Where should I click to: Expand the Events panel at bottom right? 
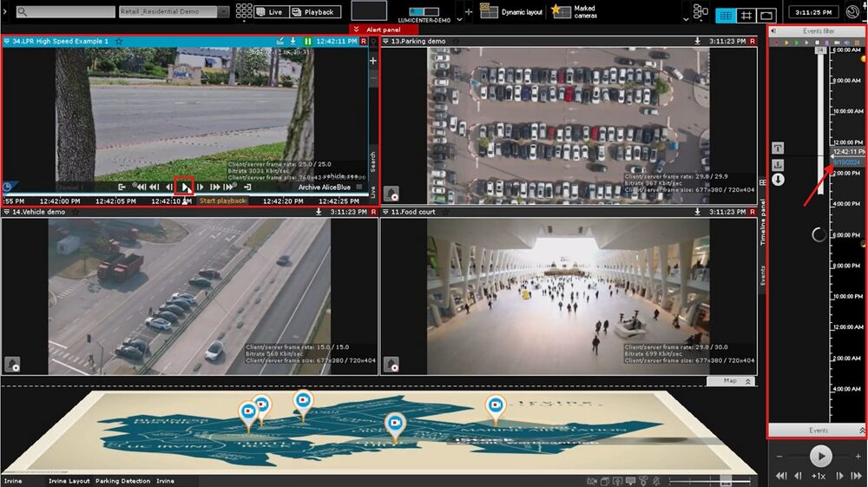click(x=861, y=431)
